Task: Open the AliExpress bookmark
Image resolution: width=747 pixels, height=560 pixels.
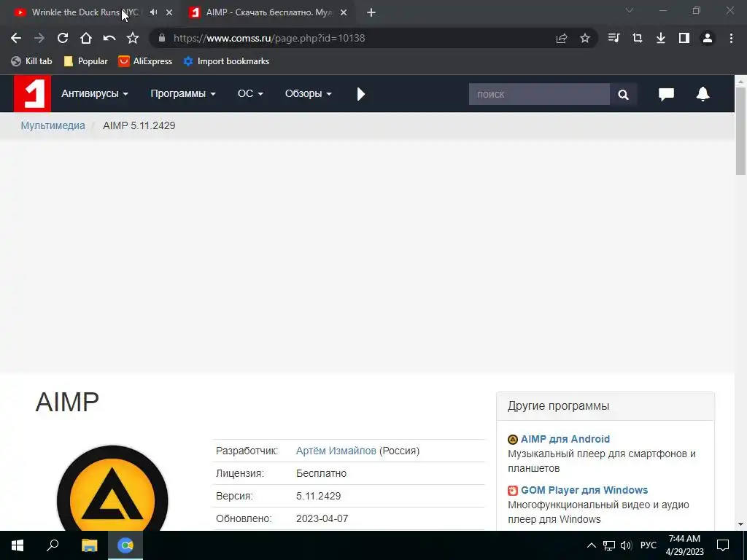Action: pos(145,61)
